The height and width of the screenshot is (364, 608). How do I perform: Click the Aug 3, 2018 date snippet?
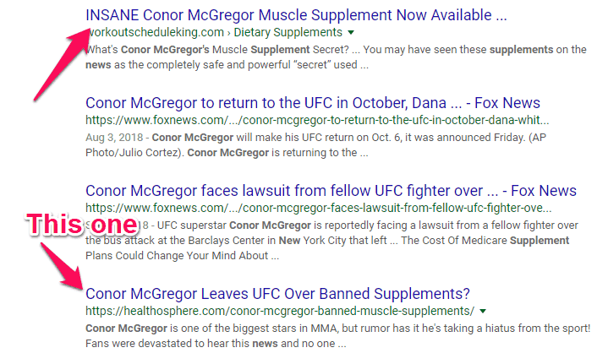114,138
